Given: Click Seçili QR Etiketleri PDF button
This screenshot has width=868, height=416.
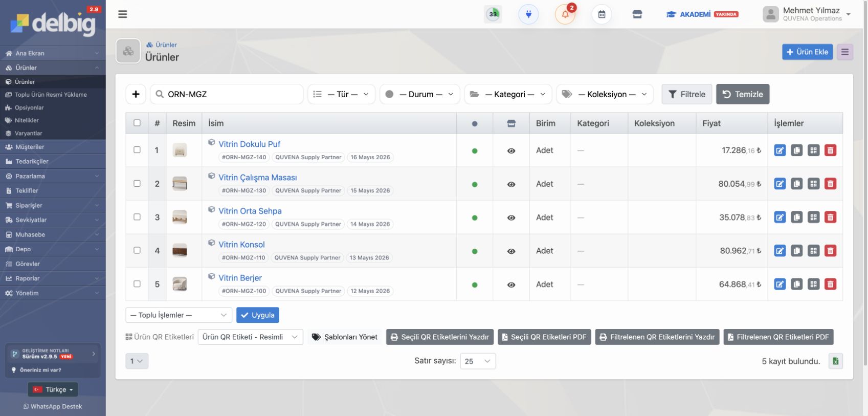Looking at the screenshot, I should pyautogui.click(x=544, y=337).
